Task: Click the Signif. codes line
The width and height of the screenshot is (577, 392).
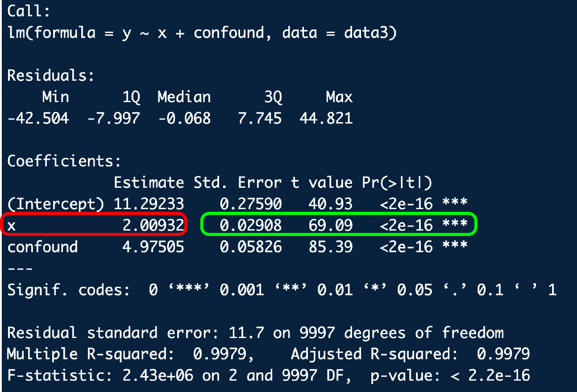Action: tap(281, 290)
